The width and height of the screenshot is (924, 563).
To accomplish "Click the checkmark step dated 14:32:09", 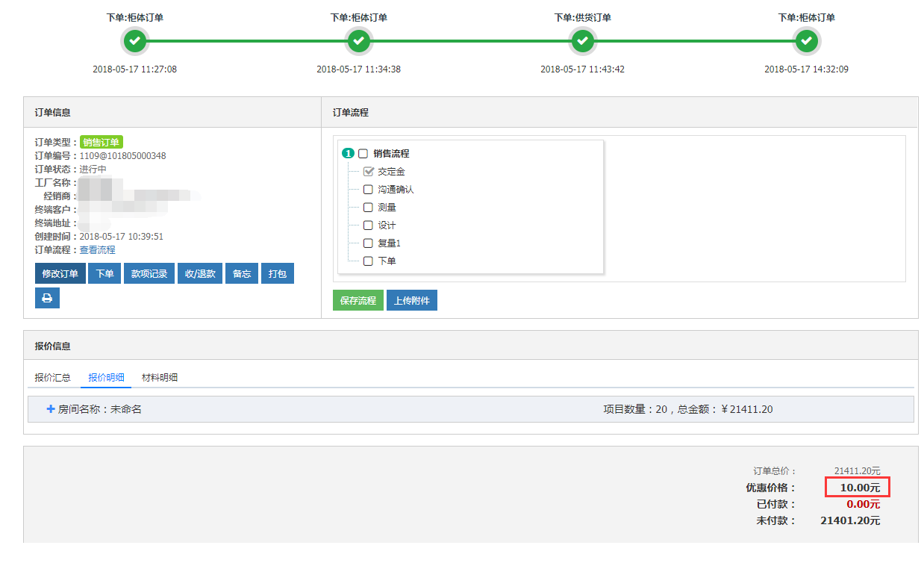I will pos(806,42).
